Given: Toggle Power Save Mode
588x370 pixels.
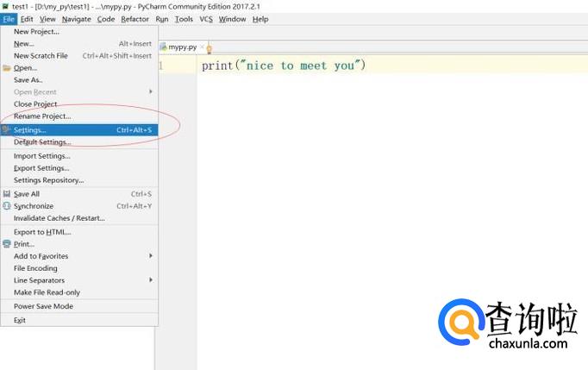Looking at the screenshot, I should pos(79,306).
